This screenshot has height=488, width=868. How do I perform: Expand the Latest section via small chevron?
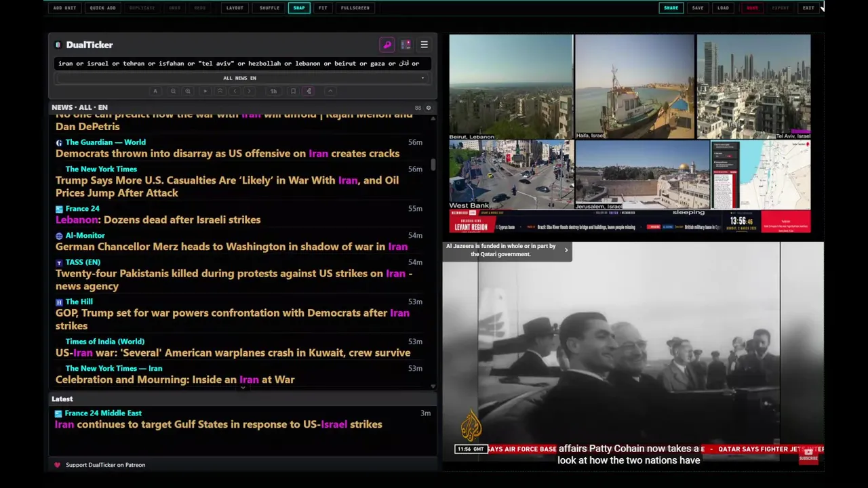[243, 388]
